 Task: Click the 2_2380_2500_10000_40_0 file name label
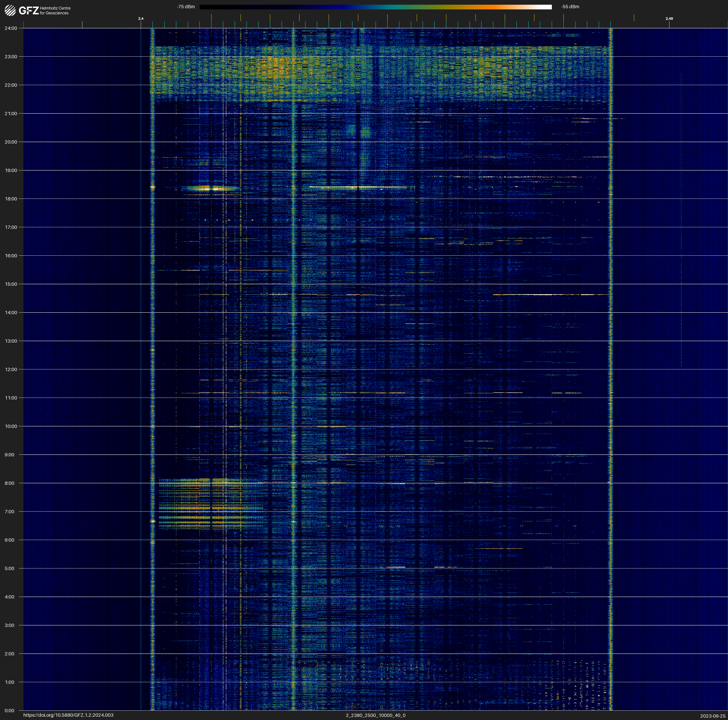pos(375,715)
